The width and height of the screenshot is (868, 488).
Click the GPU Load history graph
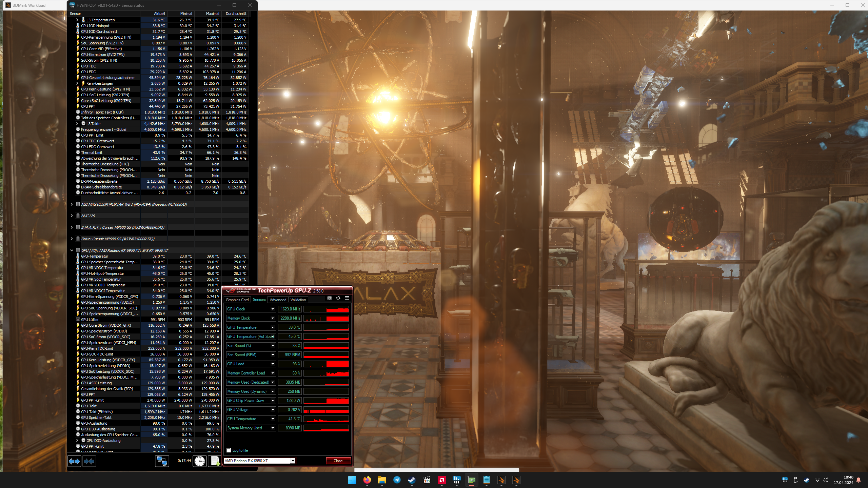326,364
